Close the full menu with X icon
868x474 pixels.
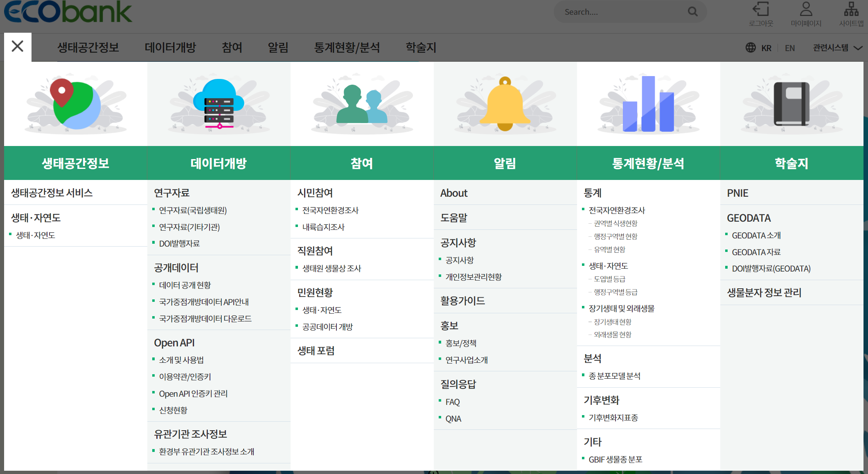pyautogui.click(x=18, y=47)
